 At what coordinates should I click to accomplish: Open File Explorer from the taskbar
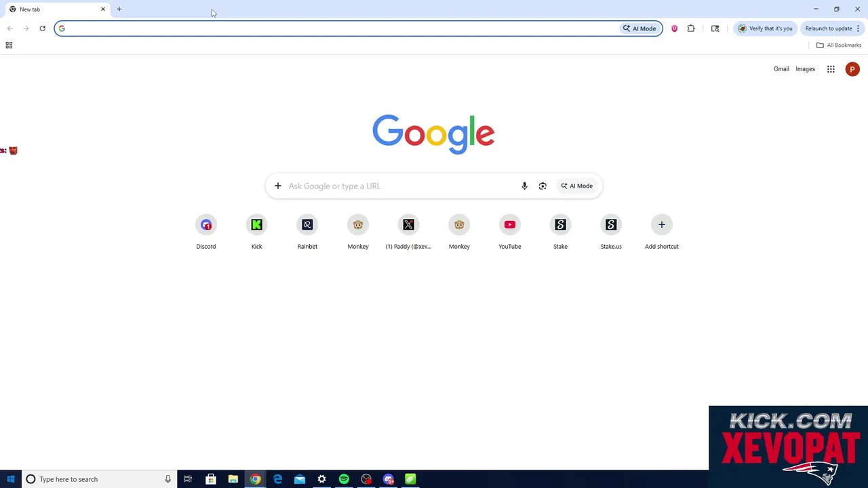pyautogui.click(x=233, y=479)
